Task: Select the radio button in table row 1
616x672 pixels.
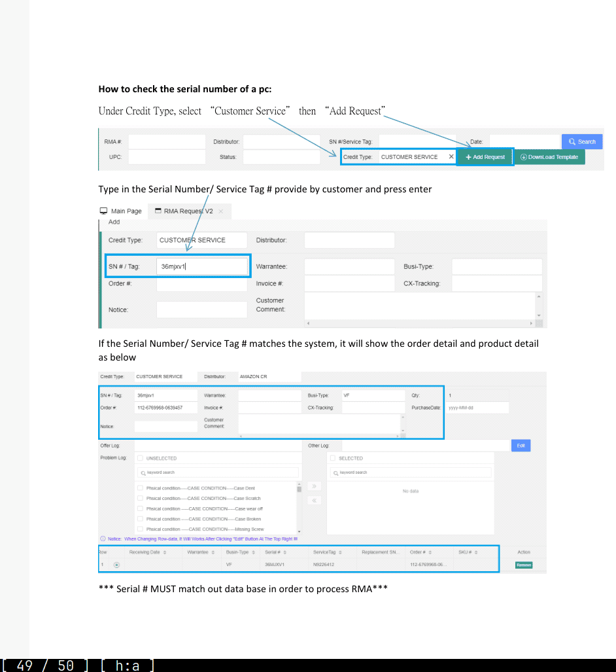Action: 116,565
